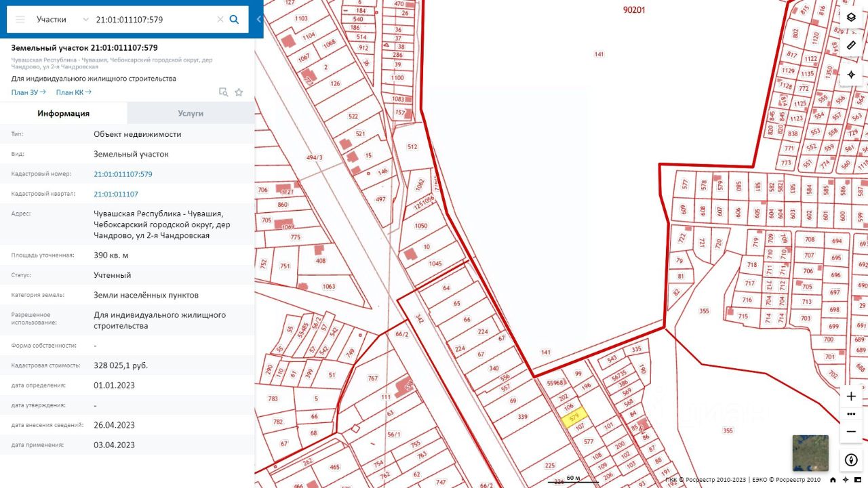
Task: Click parcel 783 on the map
Action: (x=273, y=399)
